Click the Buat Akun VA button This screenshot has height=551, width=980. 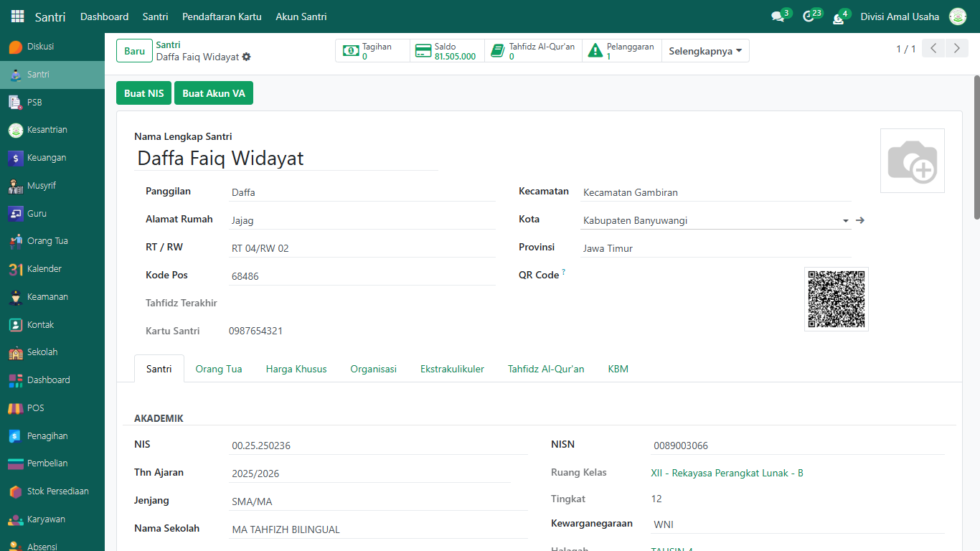pos(214,93)
